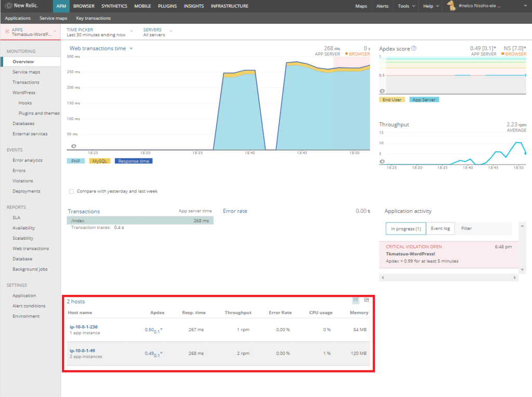Click the Apdex score help icon
The height and width of the screenshot is (397, 532).
pyautogui.click(x=414, y=48)
